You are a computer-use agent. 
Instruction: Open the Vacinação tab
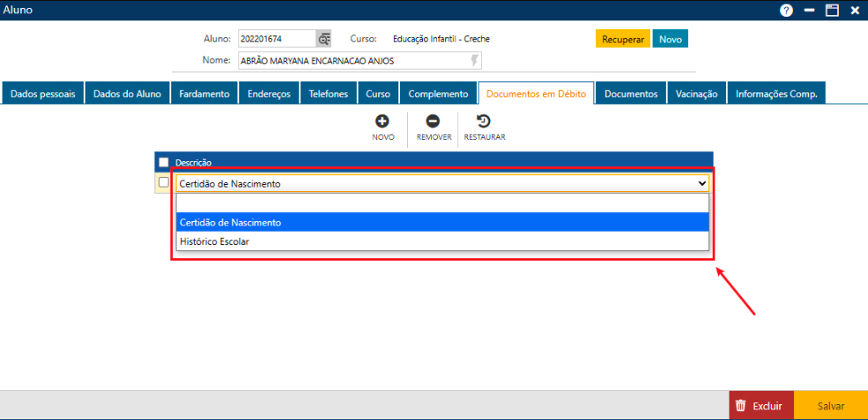click(696, 94)
